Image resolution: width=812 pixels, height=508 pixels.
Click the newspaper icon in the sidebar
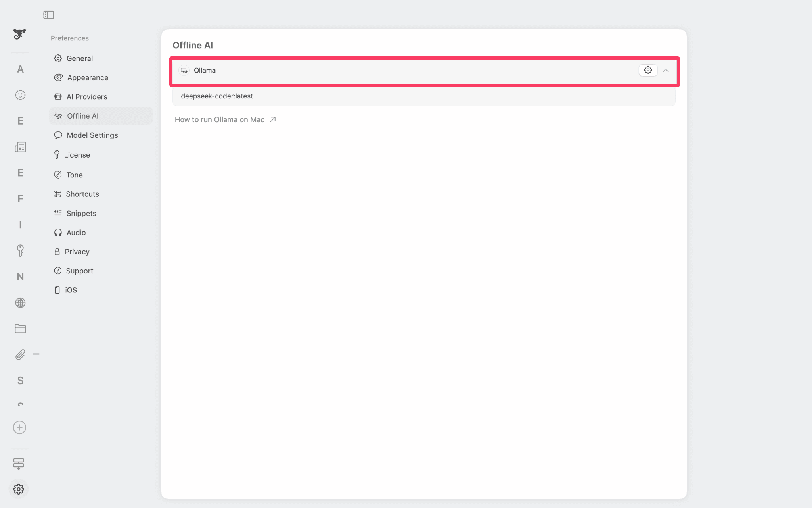(x=20, y=147)
